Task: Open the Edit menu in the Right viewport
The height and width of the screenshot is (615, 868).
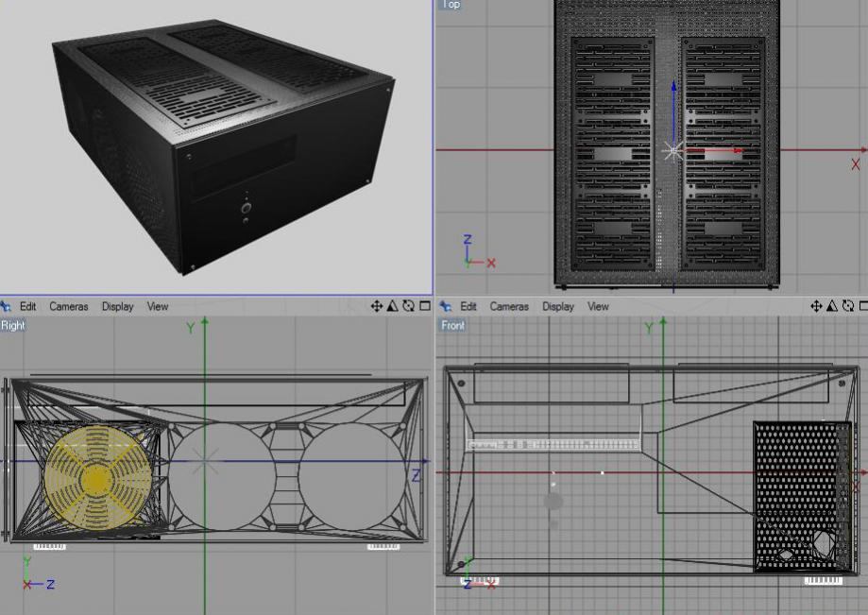Action: point(28,306)
